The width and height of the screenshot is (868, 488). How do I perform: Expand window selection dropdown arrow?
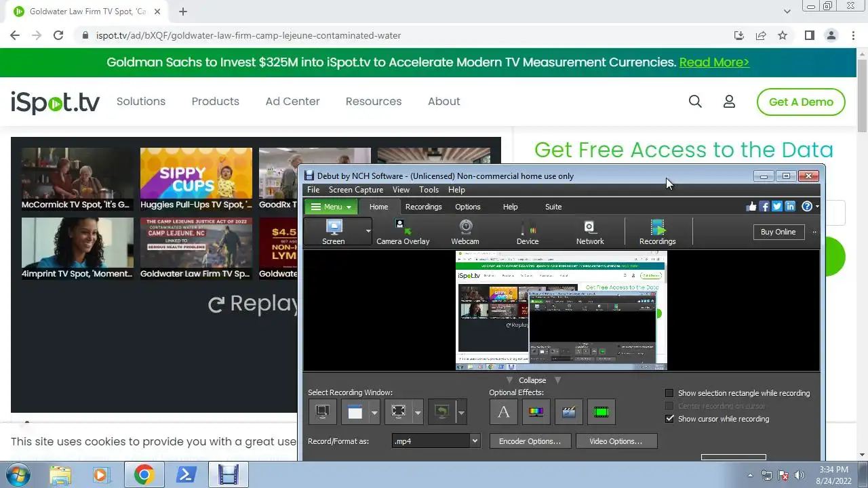[x=374, y=411]
